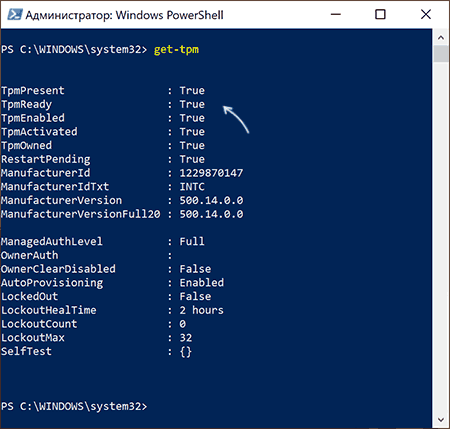Click the scrollbar down arrow
Image resolution: width=450 pixels, height=429 pixels.
(441, 419)
